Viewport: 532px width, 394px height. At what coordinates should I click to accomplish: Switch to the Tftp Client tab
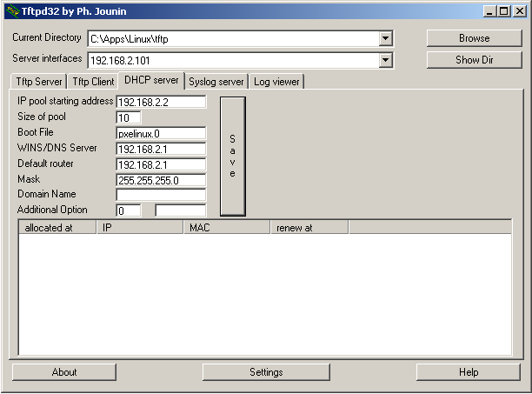[x=93, y=82]
